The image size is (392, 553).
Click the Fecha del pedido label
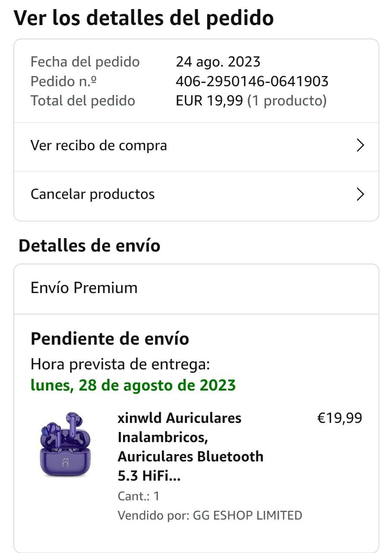click(85, 62)
